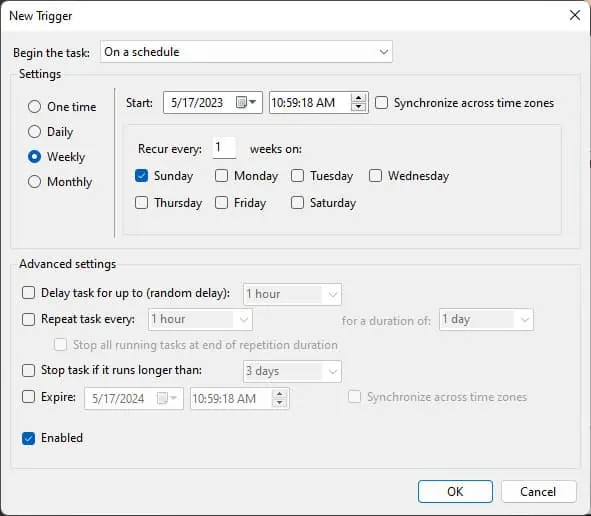The height and width of the screenshot is (516, 591).
Task: Click the OK button
Action: 455,492
